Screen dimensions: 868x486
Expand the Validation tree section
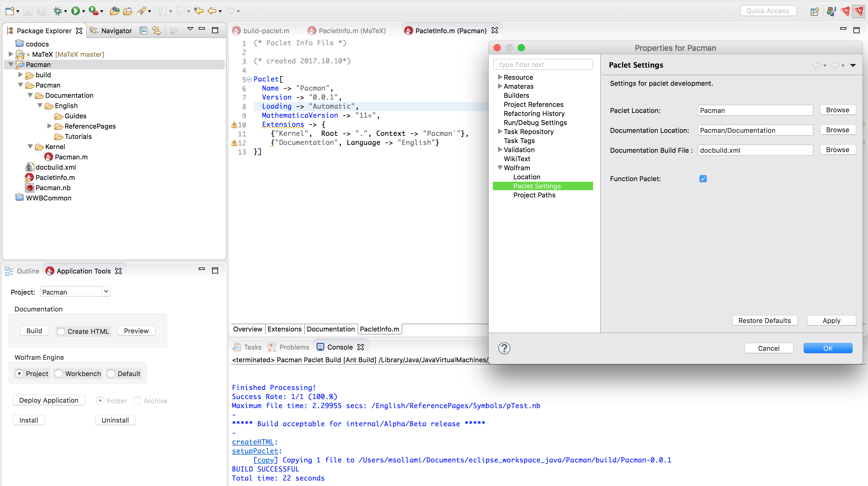[499, 149]
